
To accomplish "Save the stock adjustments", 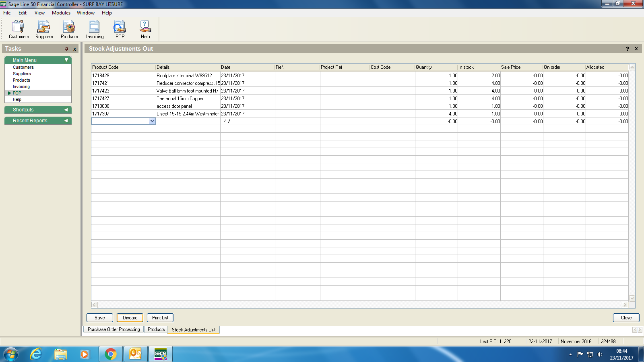I will click(100, 318).
